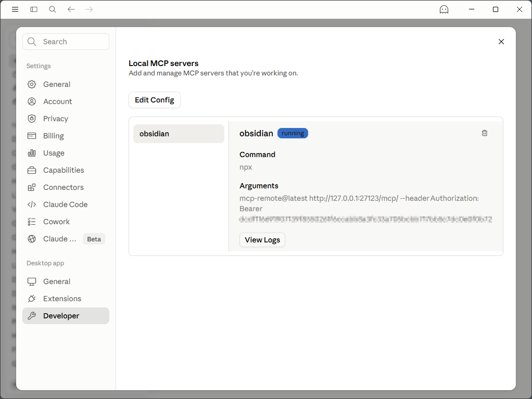Click the running status badge
The image size is (532, 399).
[x=293, y=133]
